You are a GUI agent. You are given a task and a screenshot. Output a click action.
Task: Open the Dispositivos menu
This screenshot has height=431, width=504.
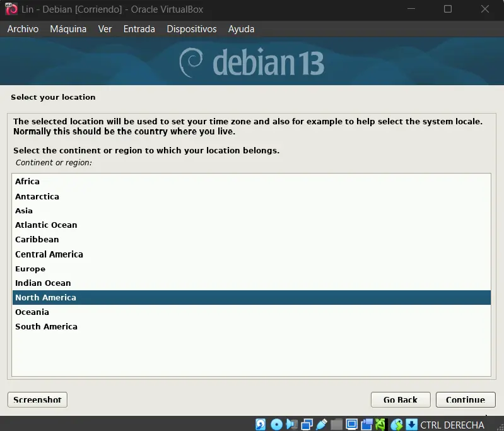(191, 29)
